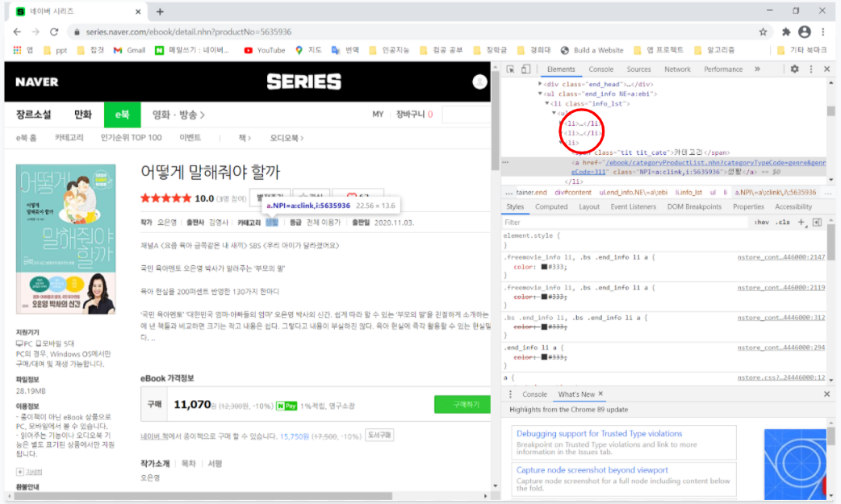The image size is (841, 504).
Task: Open the 장바구니 cart link
Action: (x=414, y=115)
